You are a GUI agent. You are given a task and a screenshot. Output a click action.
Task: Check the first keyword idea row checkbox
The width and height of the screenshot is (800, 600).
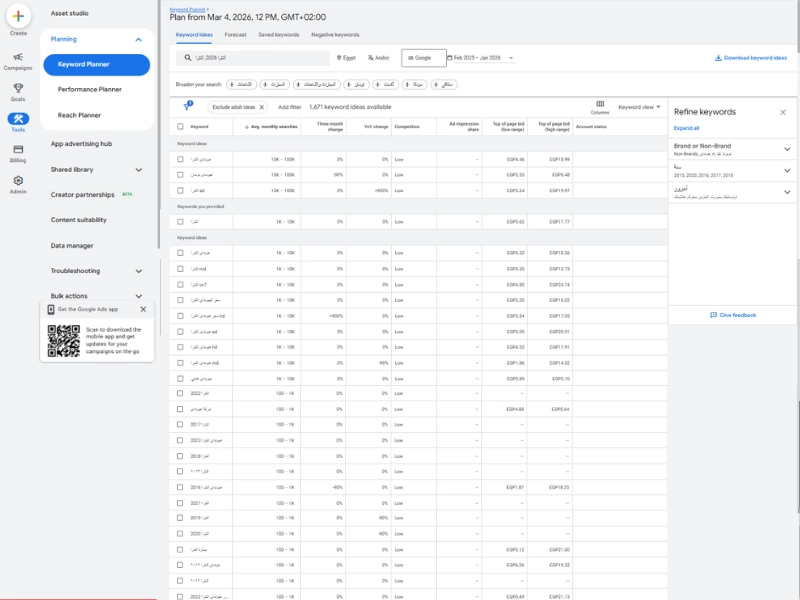[181, 161]
